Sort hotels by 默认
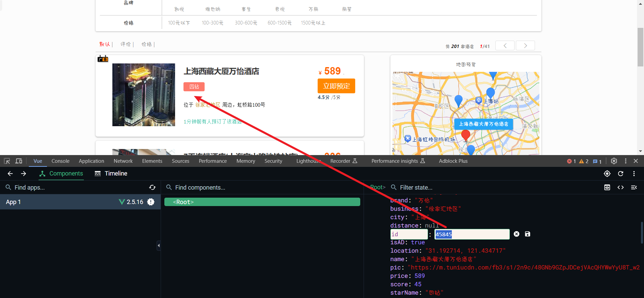Image resolution: width=644 pixels, height=298 pixels. tap(105, 44)
